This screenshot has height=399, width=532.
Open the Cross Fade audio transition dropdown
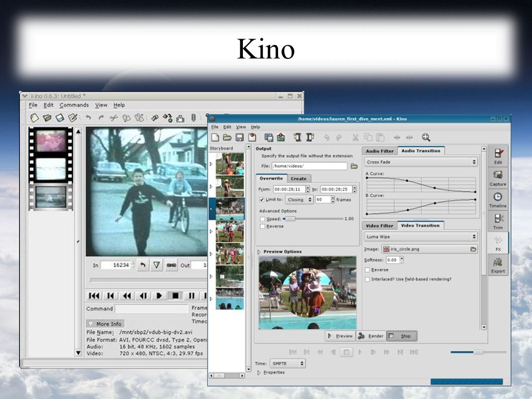point(421,162)
